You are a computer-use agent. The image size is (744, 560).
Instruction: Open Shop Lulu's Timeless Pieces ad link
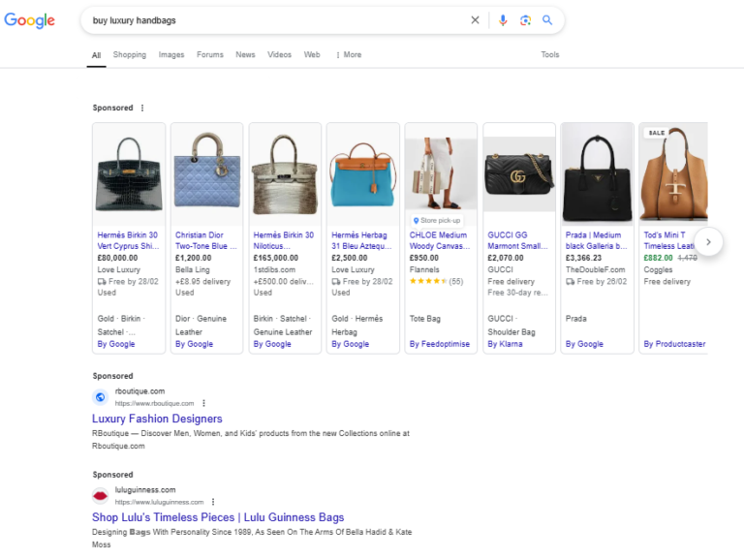point(218,517)
